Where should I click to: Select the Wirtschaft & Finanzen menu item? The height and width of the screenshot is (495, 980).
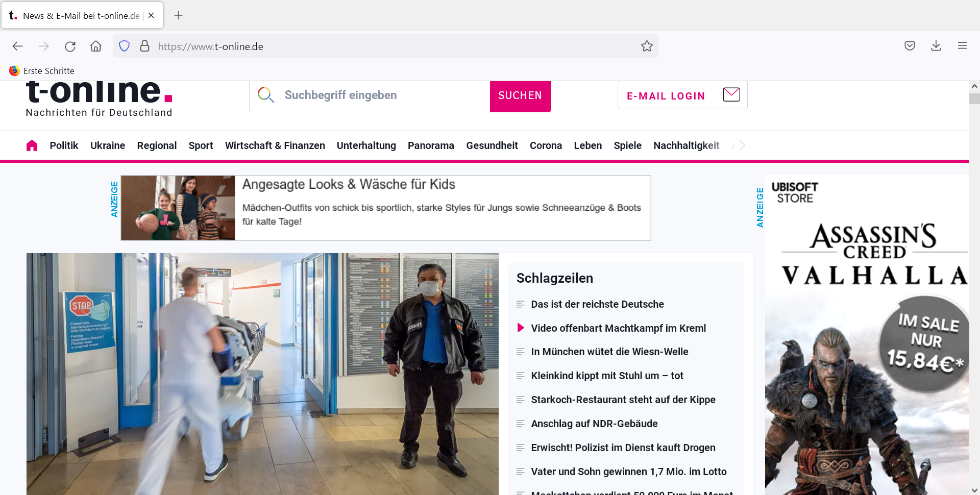coord(275,145)
